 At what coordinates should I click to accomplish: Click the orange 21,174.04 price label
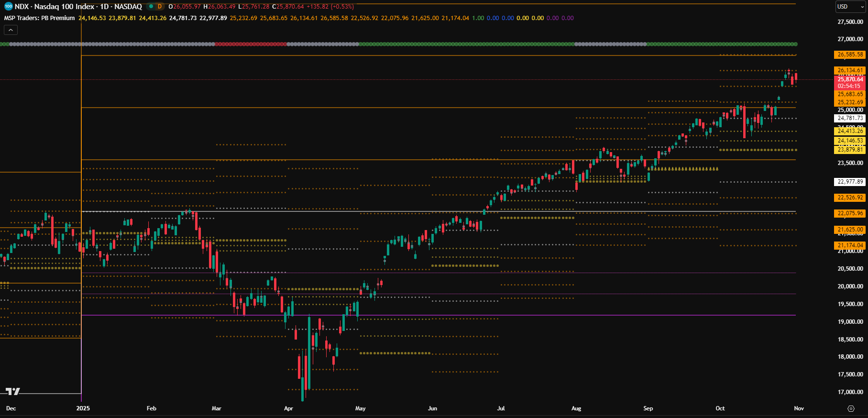click(850, 245)
